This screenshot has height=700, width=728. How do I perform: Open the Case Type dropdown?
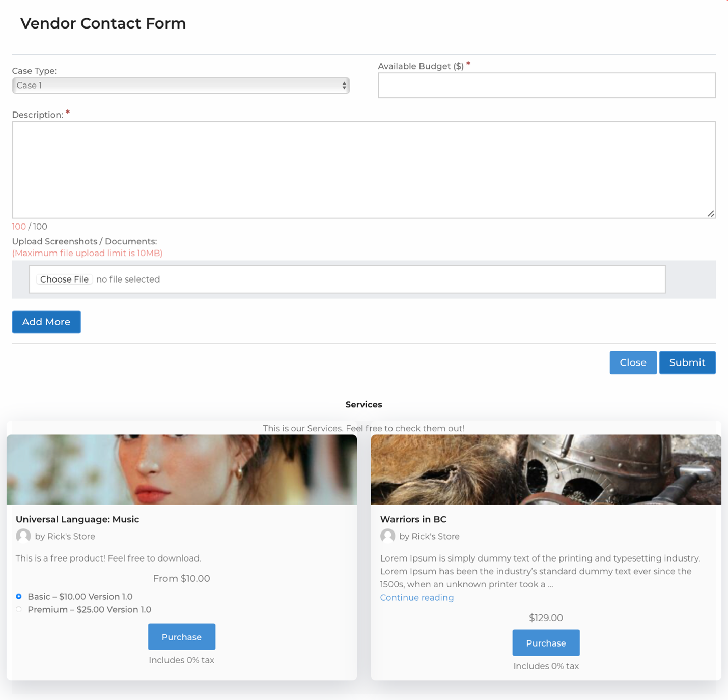click(x=181, y=86)
